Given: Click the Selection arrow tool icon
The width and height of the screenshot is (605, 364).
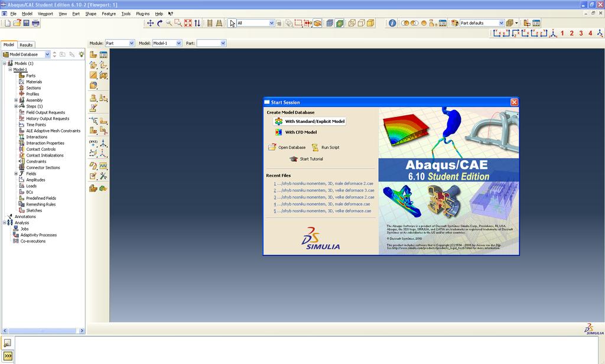Looking at the screenshot, I should coord(232,23).
